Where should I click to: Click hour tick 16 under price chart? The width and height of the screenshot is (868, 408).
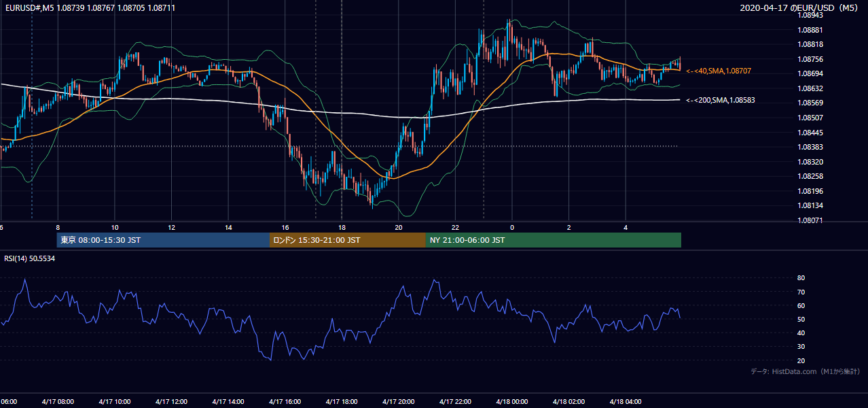click(285, 228)
